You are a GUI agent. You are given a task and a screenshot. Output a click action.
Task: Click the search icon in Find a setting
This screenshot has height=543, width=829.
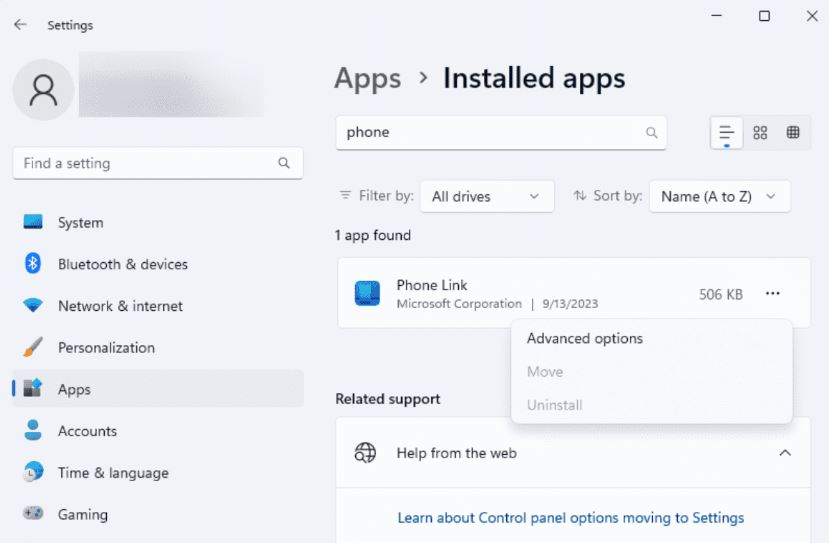click(284, 163)
